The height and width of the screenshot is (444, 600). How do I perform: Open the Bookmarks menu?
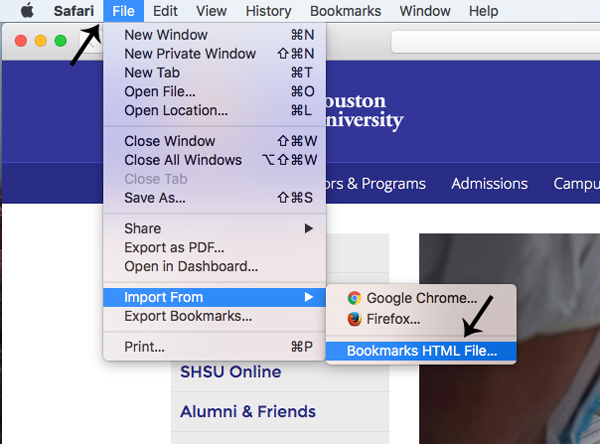click(x=346, y=11)
